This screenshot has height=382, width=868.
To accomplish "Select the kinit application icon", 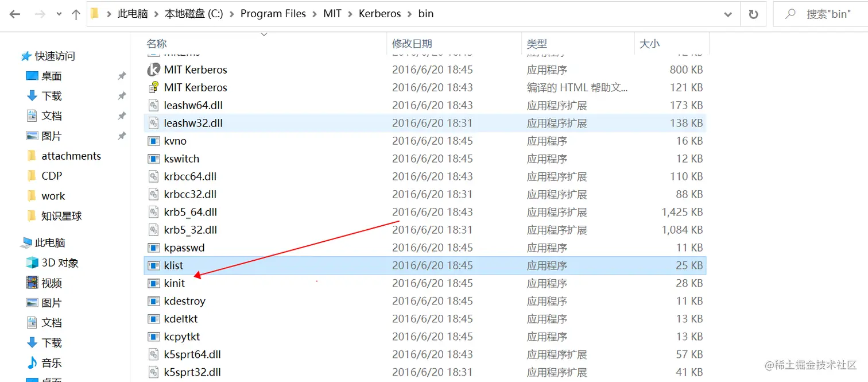I will 153,283.
